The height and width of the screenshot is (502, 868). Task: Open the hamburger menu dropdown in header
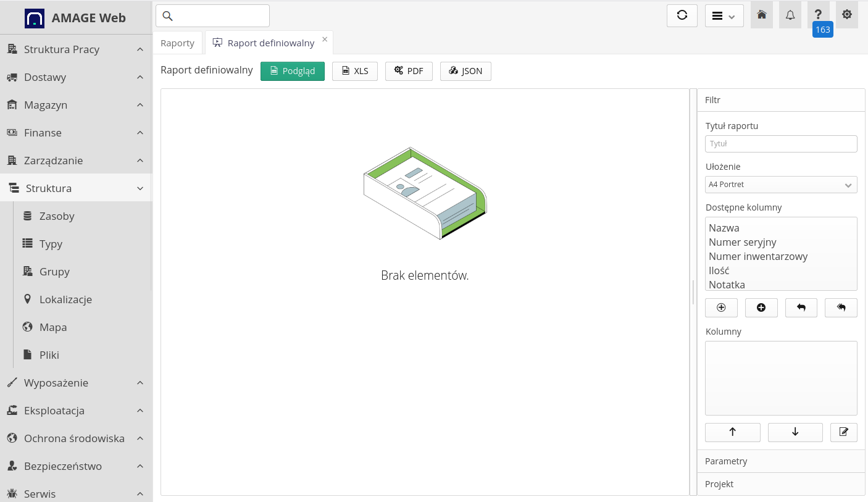(724, 16)
